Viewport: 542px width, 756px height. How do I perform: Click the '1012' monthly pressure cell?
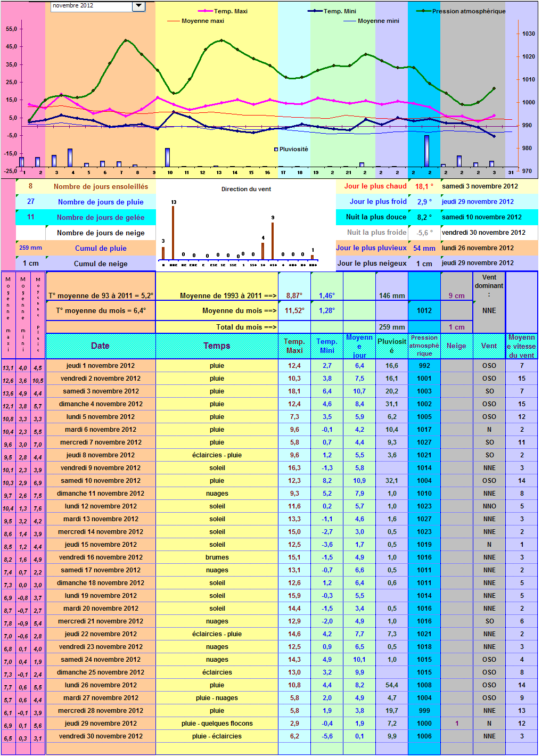[x=424, y=310]
